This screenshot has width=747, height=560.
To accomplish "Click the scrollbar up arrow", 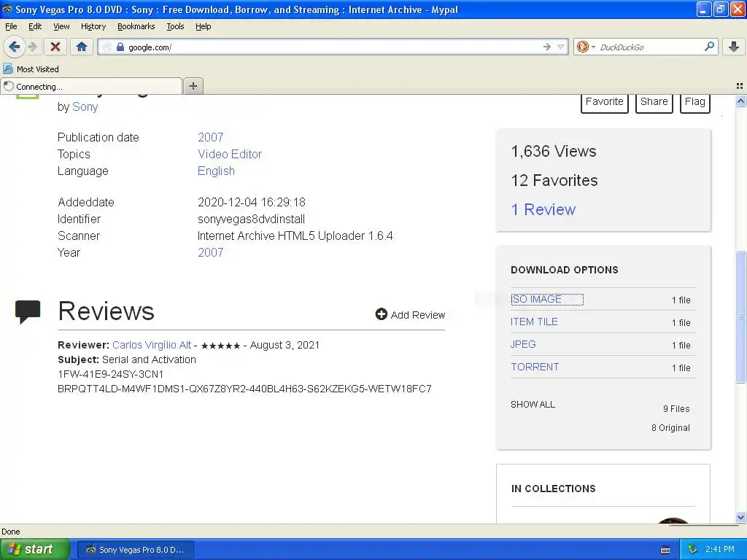I will [740, 101].
